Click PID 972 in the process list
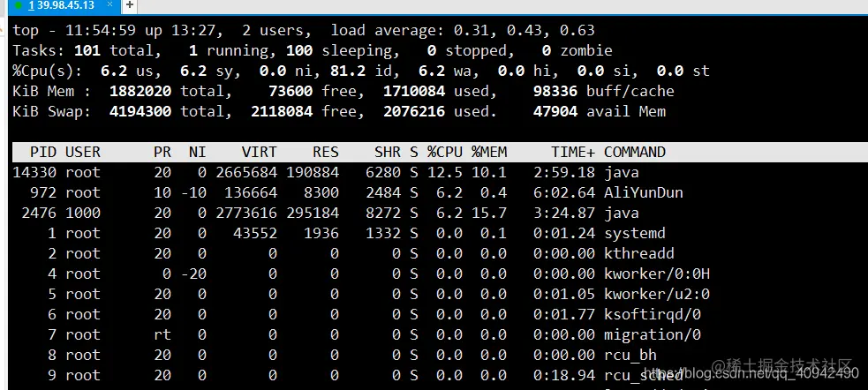 click(43, 192)
